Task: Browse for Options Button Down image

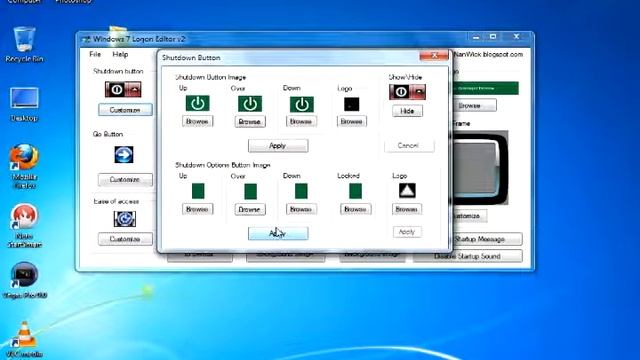Action: coord(301,209)
